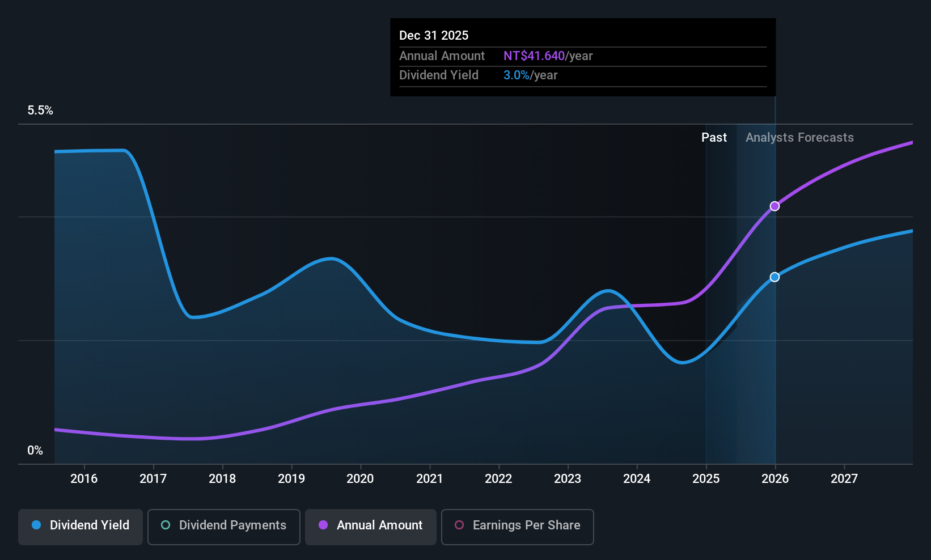Viewport: 931px width, 560px height.
Task: Click the teal circle in Dividend Payments legend
Action: (x=166, y=525)
